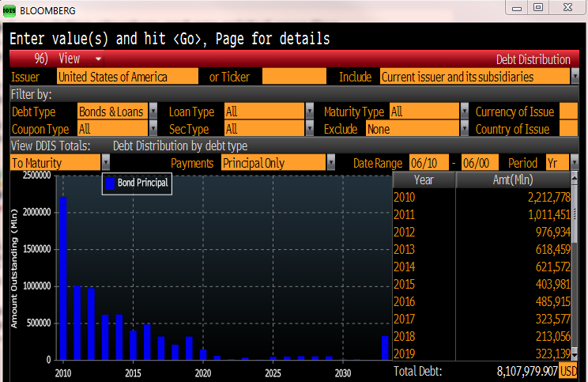The image size is (588, 382).
Task: Click the Year column header
Action: point(424,180)
